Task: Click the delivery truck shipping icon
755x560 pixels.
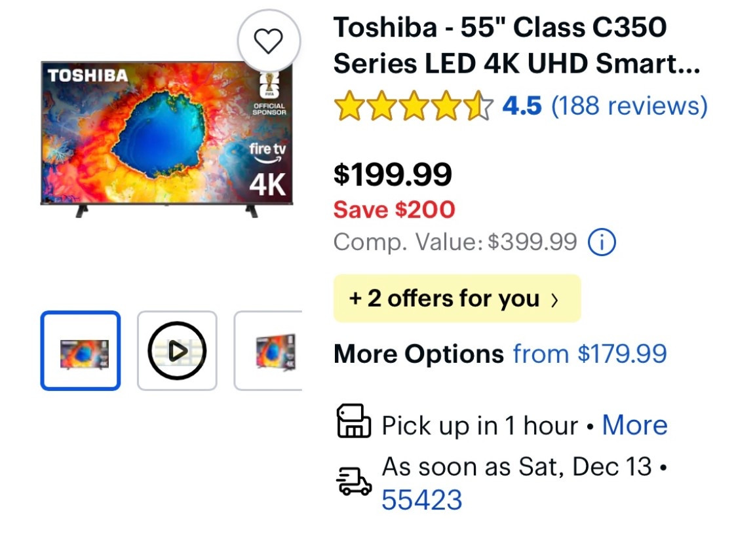Action: click(x=354, y=481)
